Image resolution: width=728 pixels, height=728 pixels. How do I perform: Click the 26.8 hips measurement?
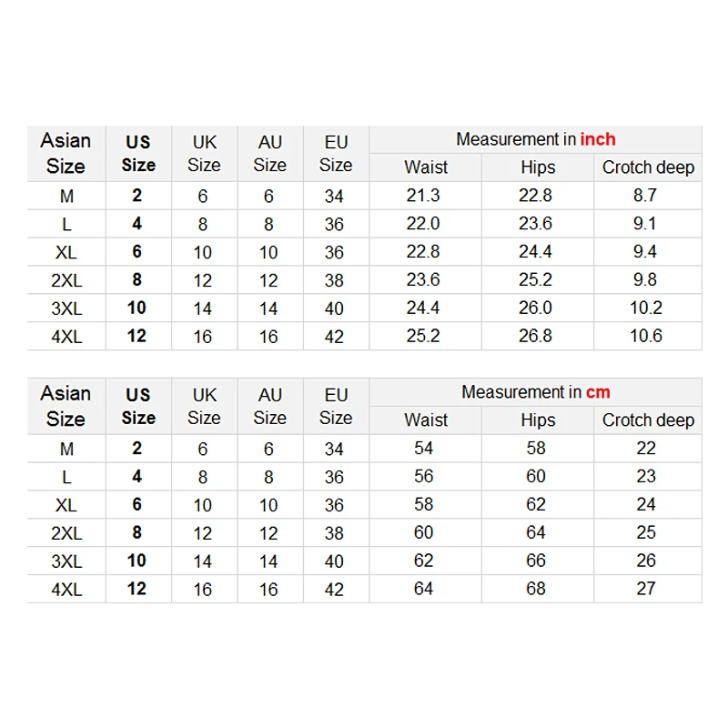point(535,336)
